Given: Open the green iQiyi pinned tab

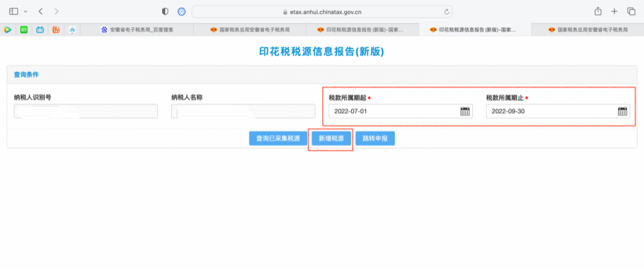Looking at the screenshot, I should (x=24, y=30).
